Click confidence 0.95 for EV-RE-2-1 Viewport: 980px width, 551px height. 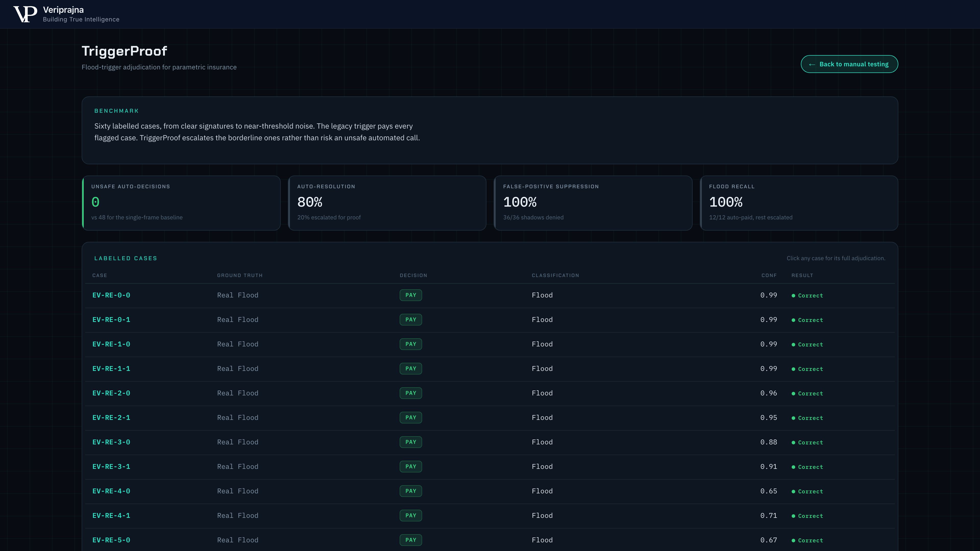(768, 418)
